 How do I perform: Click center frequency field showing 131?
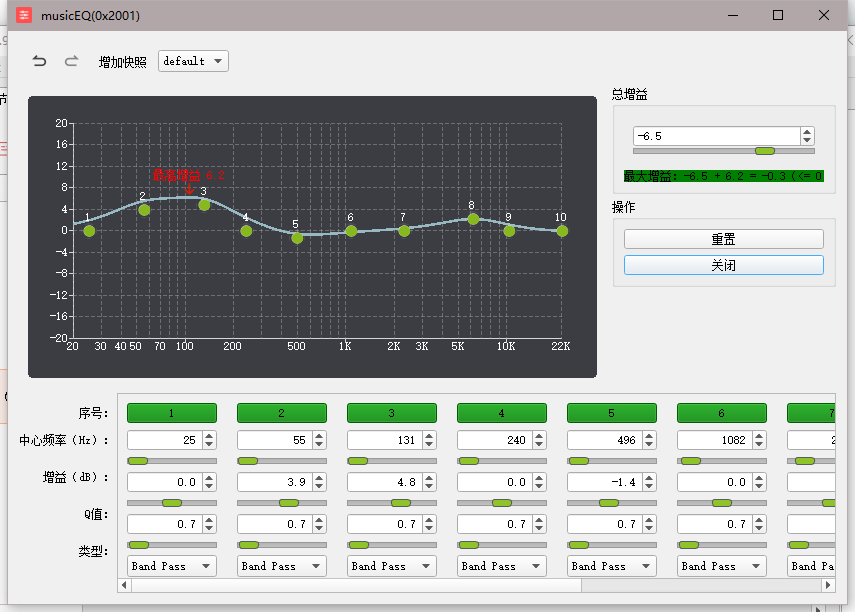click(385, 440)
